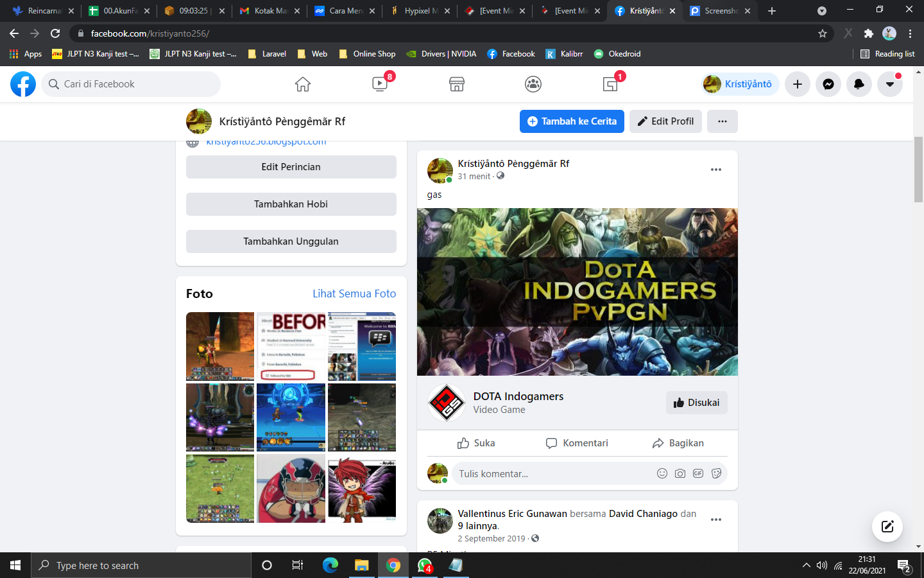This screenshot has height=578, width=924.
Task: Open Microsoft Edge from the taskbar
Action: 330,565
